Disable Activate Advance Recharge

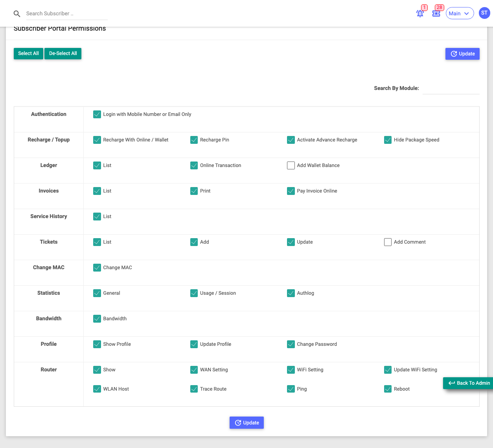[x=291, y=140]
